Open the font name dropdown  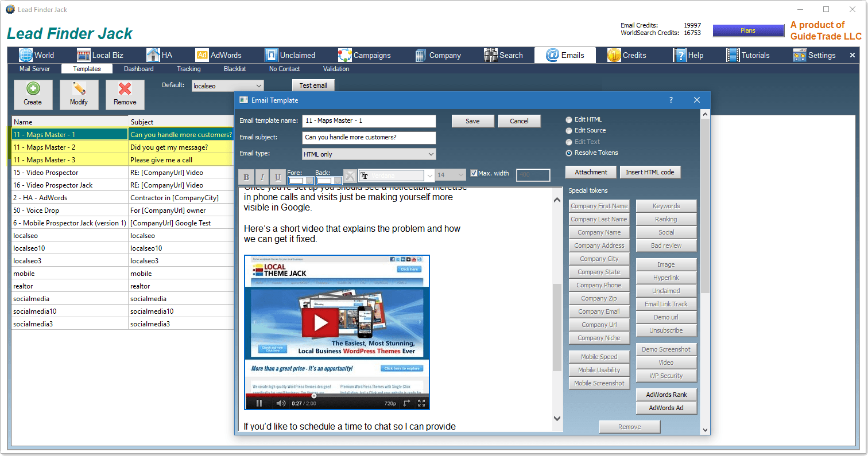429,176
